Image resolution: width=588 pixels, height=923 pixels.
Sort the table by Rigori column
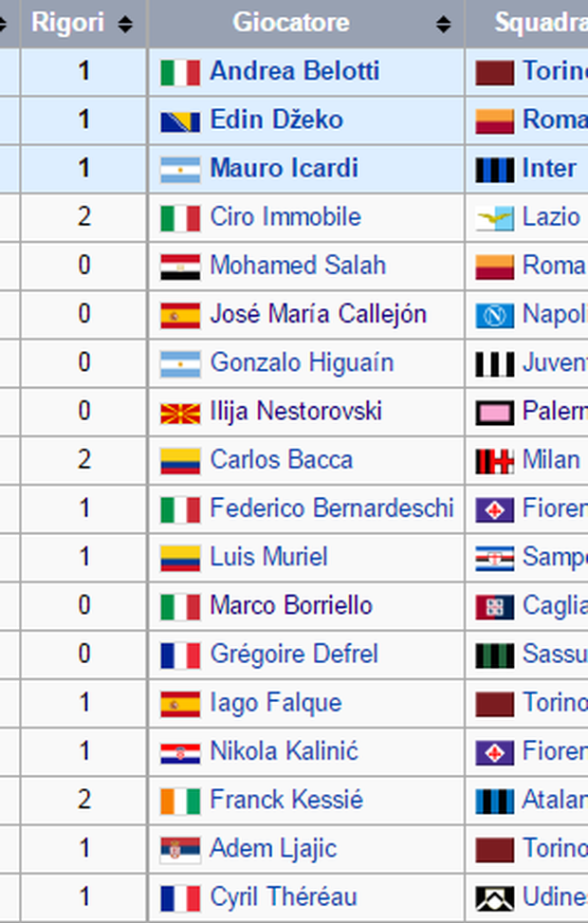tap(125, 24)
